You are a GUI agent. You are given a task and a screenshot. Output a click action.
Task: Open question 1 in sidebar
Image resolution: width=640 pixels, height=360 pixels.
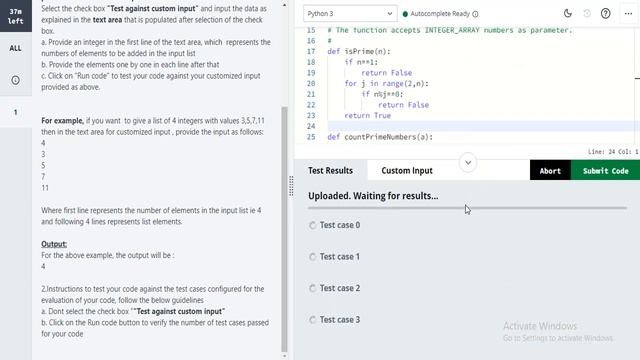click(16, 112)
